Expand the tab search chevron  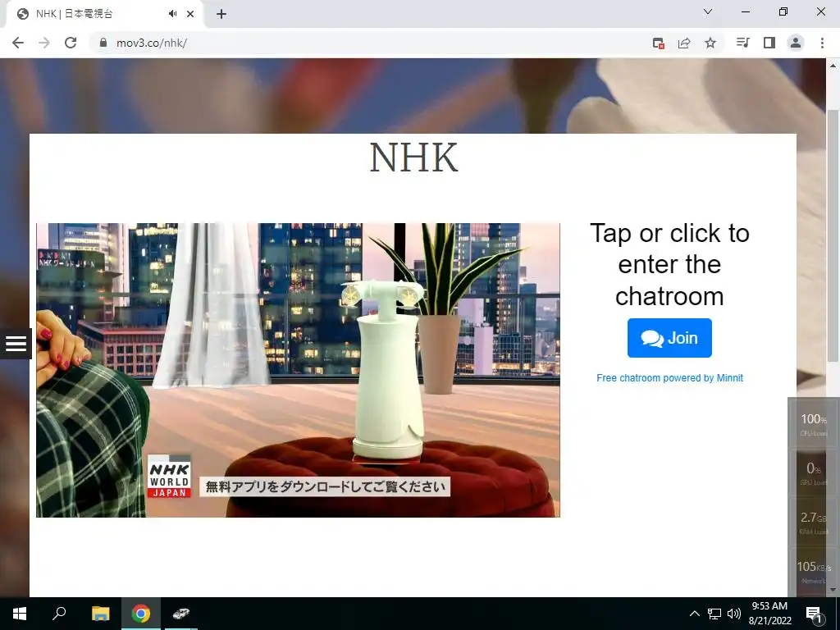pos(708,11)
